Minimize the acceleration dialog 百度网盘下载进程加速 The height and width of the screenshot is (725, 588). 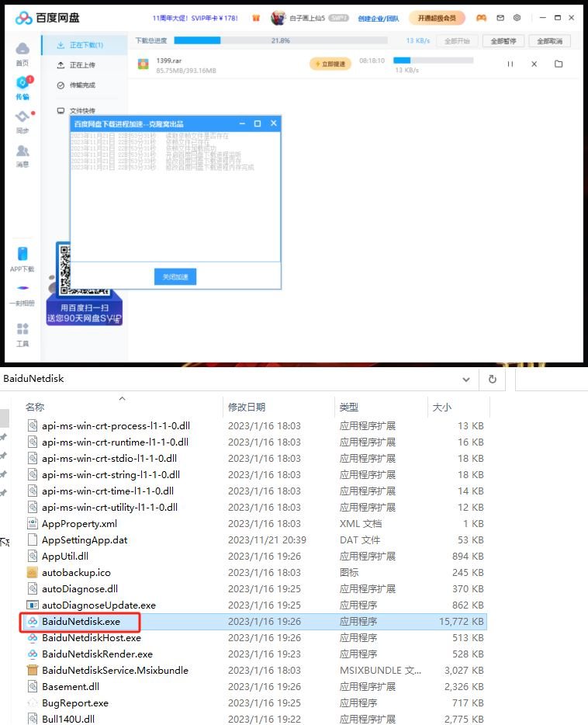242,123
